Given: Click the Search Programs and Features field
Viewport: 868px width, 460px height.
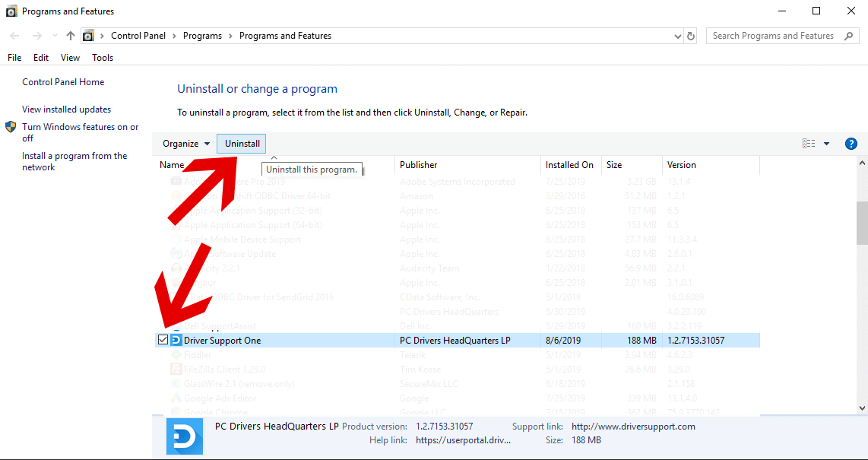Looking at the screenshot, I should (x=772, y=36).
